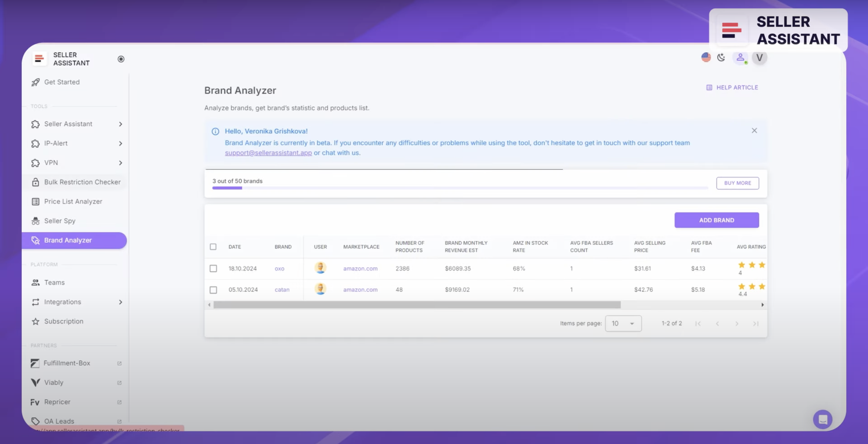Viewport: 868px width, 444px height.
Task: Open Bulk Restriction Checker via the lock icon
Action: tap(35, 182)
